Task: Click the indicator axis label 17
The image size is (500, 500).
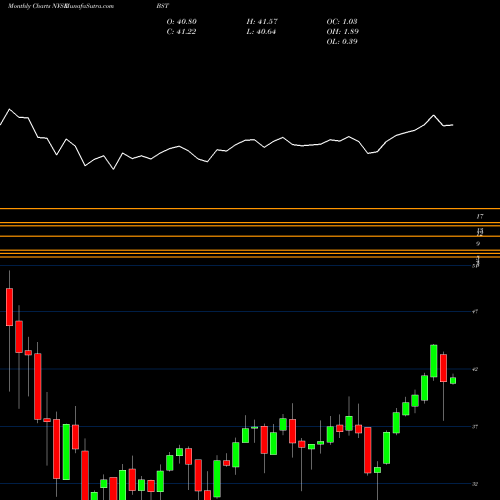Action: pos(480,217)
